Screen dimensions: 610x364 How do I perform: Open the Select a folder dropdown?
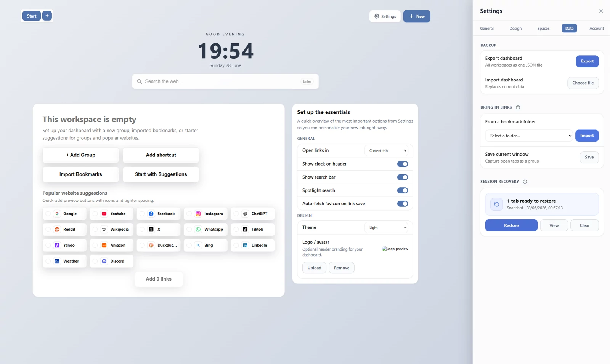529,136
